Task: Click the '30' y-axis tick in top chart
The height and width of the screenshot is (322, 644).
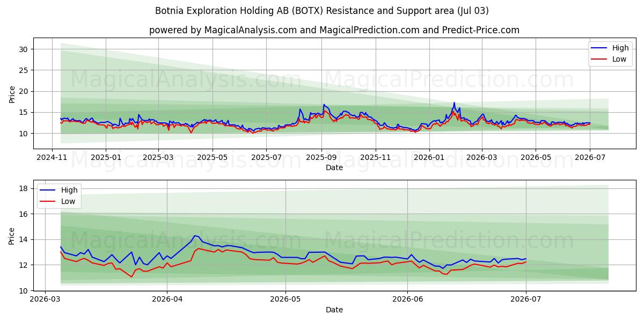Action: pyautogui.click(x=25, y=49)
